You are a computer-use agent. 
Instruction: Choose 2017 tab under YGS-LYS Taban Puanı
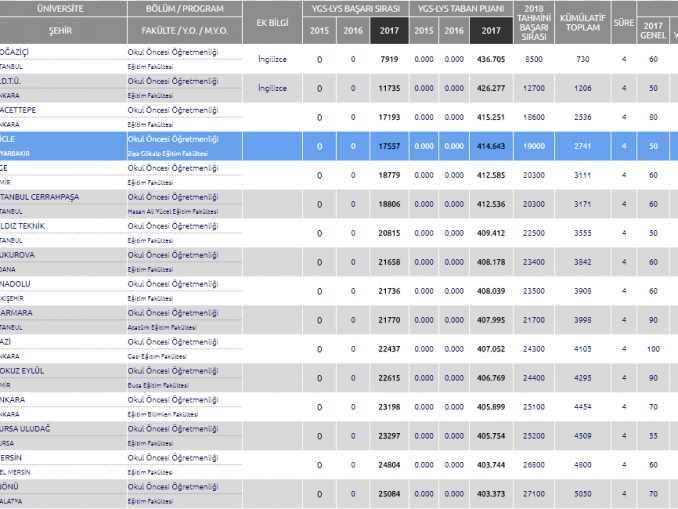coord(490,31)
